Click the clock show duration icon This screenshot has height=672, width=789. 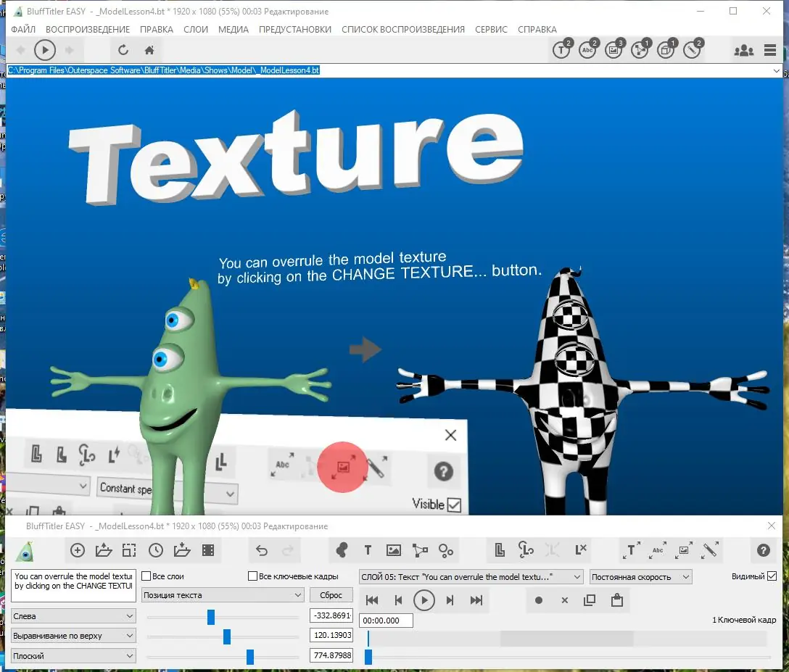click(155, 550)
